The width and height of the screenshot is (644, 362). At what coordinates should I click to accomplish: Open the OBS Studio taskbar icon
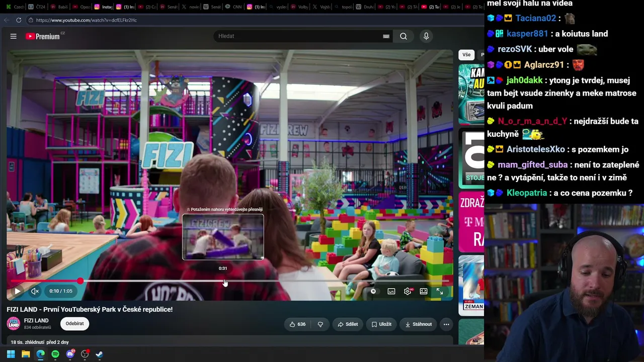85,354
